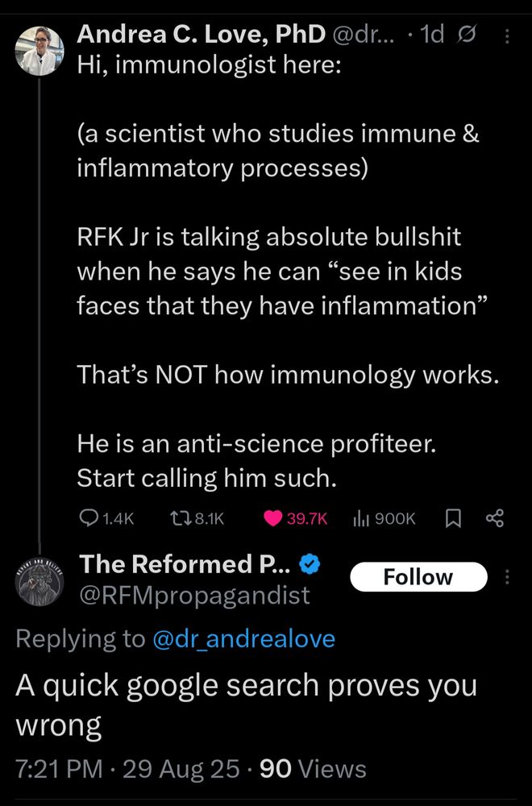Screen dimensions: 532x806
Task: Follow The Reformed P... account
Action: point(418,577)
